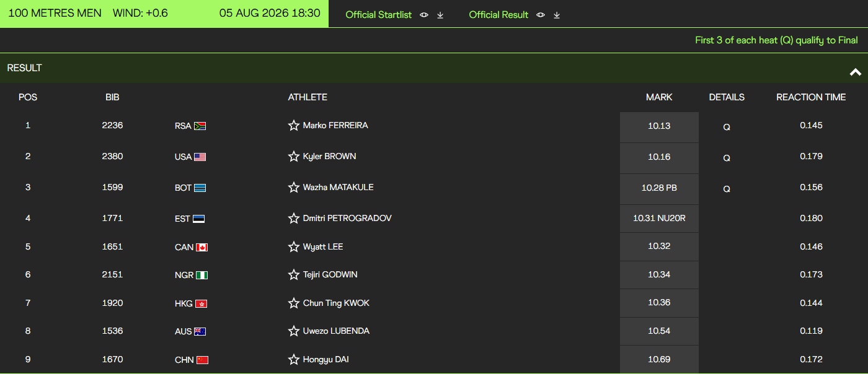This screenshot has width=868, height=374.
Task: Click star next to Wazha MATAKULE
Action: [294, 188]
